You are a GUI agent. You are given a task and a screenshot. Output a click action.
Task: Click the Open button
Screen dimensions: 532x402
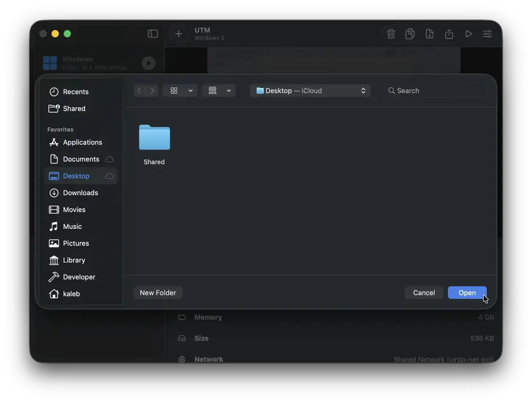(x=467, y=293)
